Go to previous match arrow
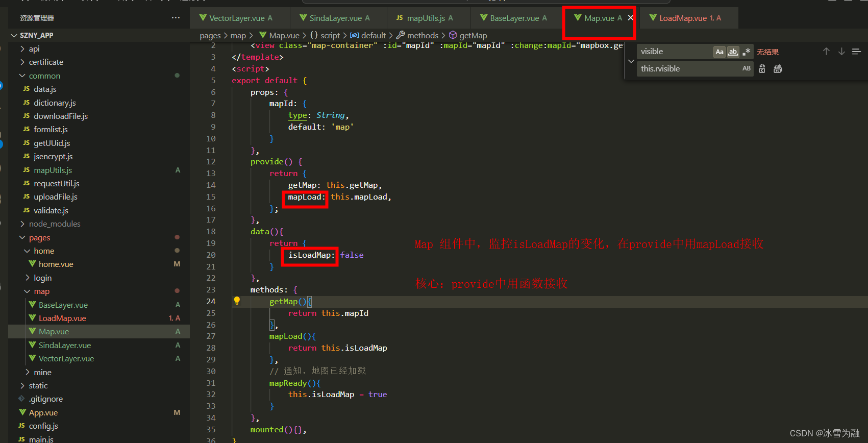Screen dimensions: 868x443 826,52
